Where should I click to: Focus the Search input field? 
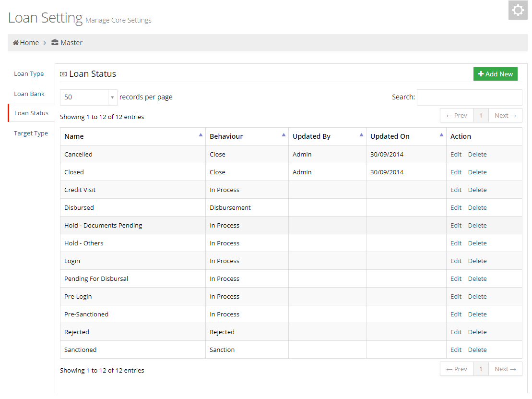[x=469, y=97]
